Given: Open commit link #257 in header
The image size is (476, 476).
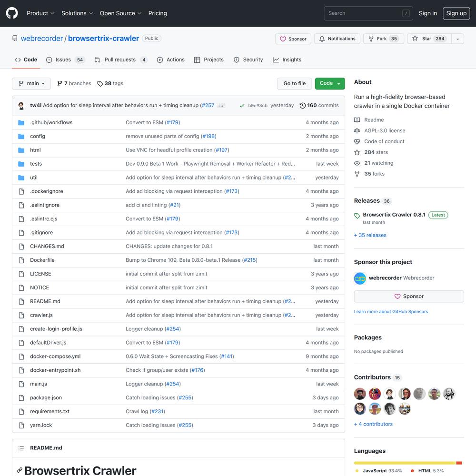Looking at the screenshot, I should coord(208,105).
